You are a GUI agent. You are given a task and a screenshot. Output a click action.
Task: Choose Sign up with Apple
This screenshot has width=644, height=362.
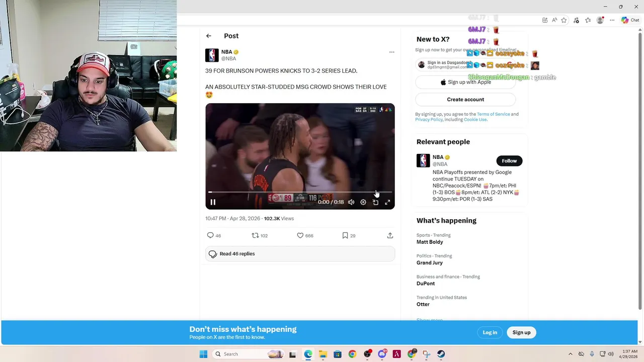coord(465,82)
